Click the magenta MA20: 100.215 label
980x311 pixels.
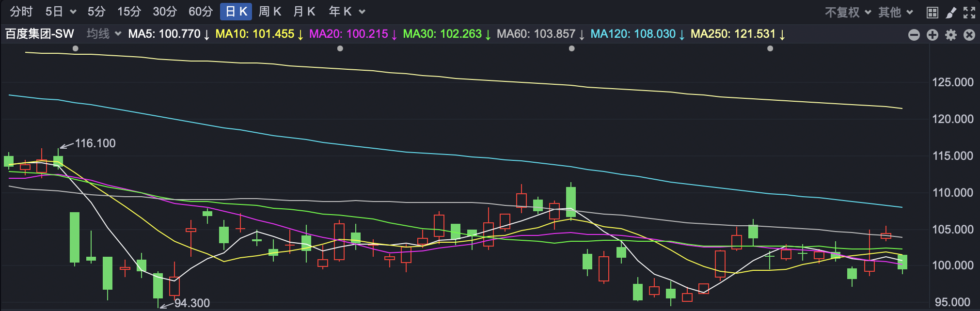pos(353,34)
